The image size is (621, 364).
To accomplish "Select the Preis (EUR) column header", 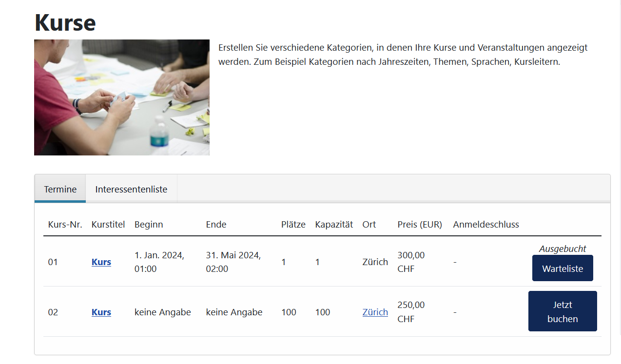I will [x=420, y=225].
